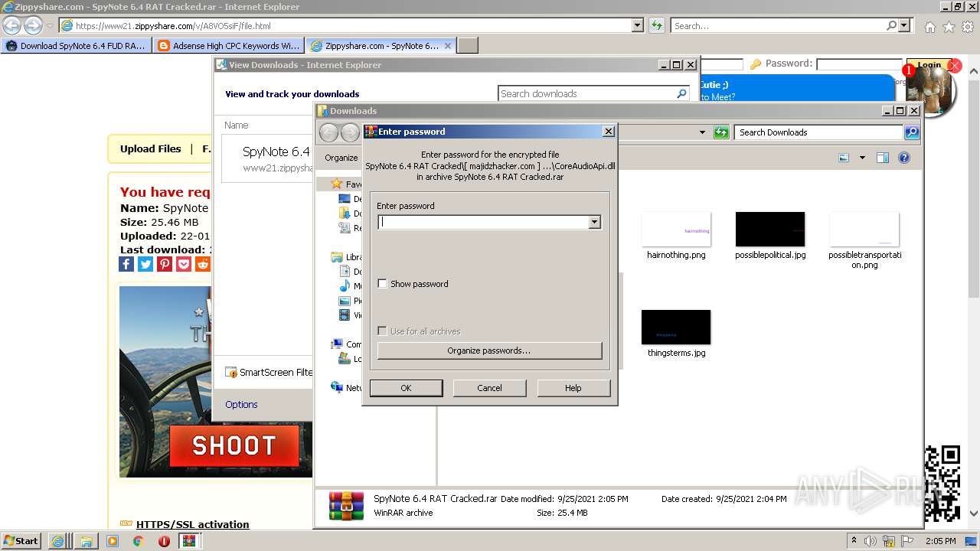
Task: Open Opera taskbar icon
Action: 164,541
